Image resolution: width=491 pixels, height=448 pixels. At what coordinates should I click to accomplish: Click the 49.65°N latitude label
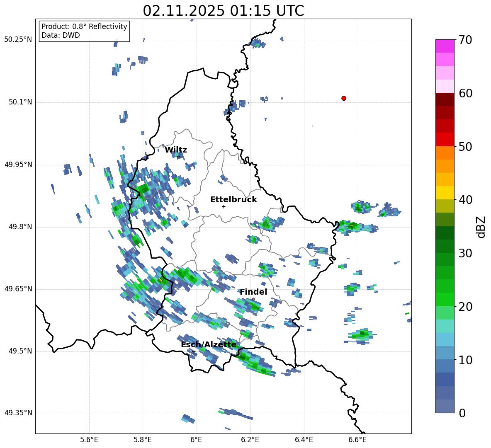(x=18, y=289)
